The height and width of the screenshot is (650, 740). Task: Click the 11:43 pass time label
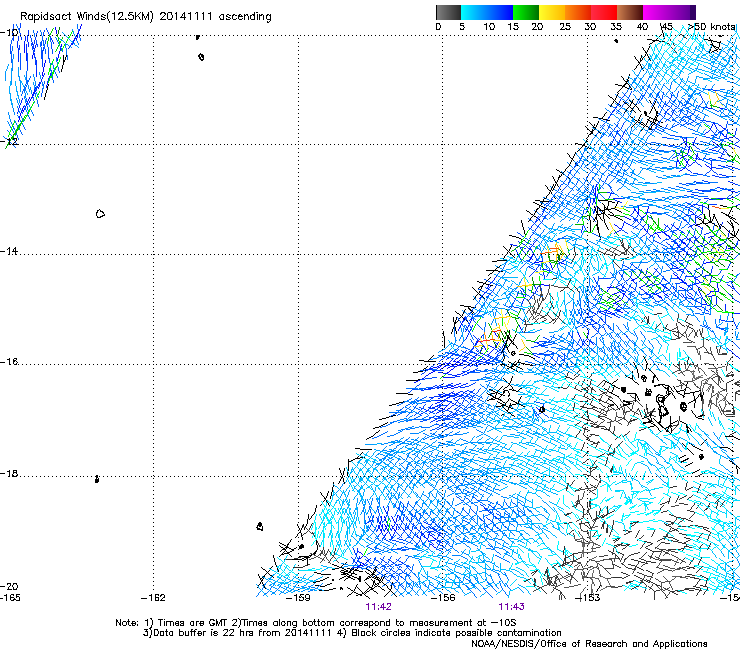tap(512, 607)
